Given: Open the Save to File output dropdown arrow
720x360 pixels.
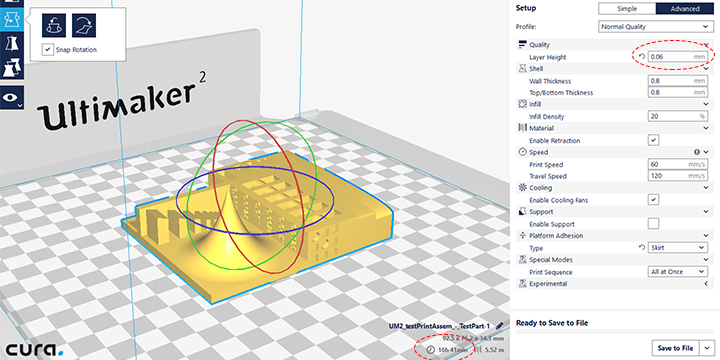Looking at the screenshot, I should pos(707,349).
